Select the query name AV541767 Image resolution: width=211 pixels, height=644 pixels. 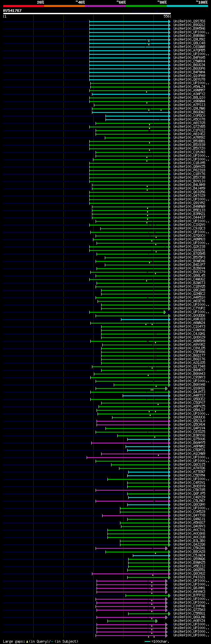[x=13, y=11]
